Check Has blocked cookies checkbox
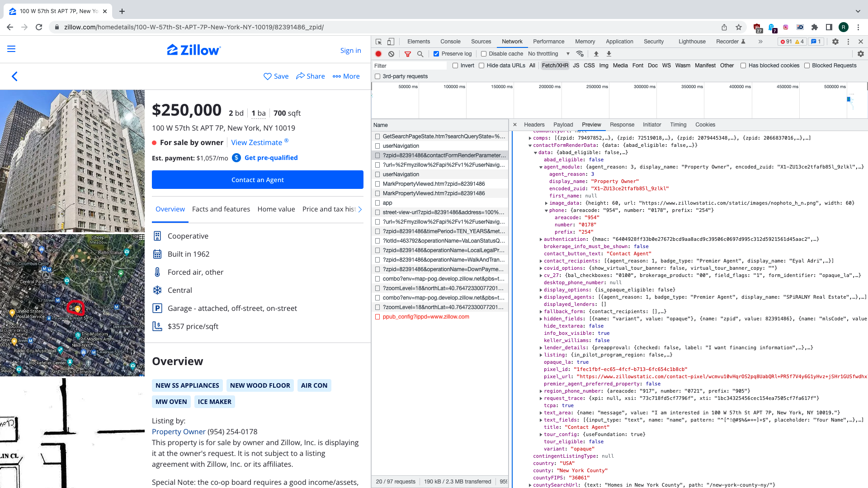 743,66
